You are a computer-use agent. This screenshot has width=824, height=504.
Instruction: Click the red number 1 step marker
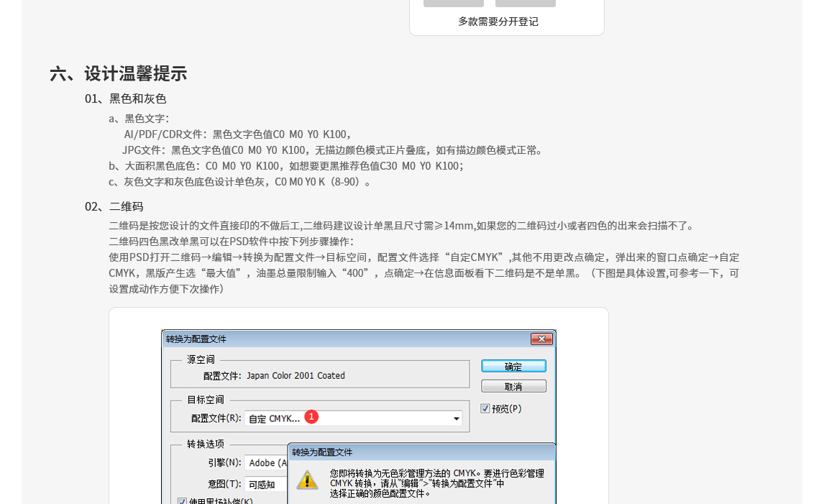pyautogui.click(x=311, y=417)
